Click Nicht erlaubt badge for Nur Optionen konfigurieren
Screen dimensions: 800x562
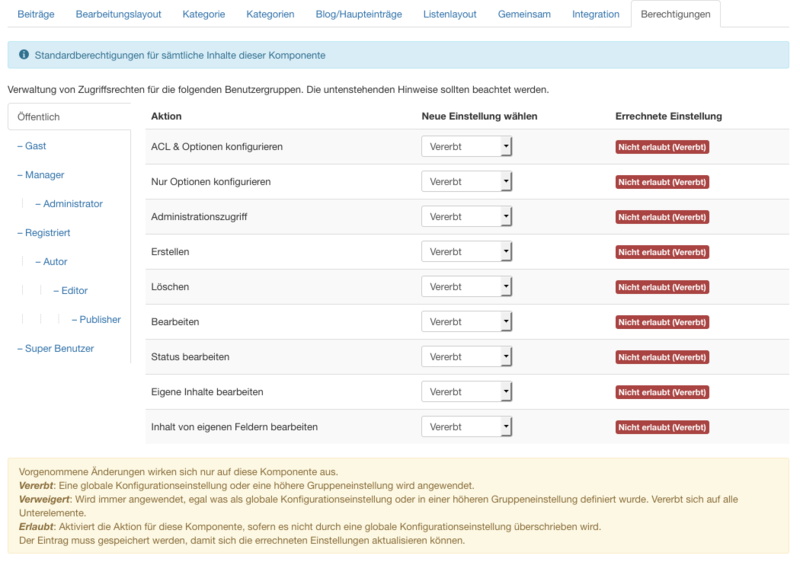(x=662, y=182)
